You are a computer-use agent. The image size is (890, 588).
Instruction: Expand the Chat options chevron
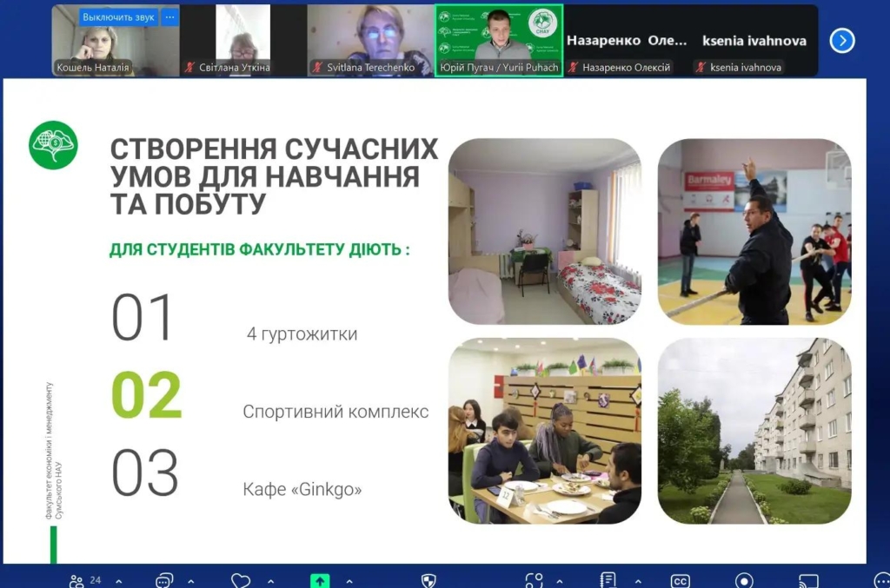tap(191, 581)
